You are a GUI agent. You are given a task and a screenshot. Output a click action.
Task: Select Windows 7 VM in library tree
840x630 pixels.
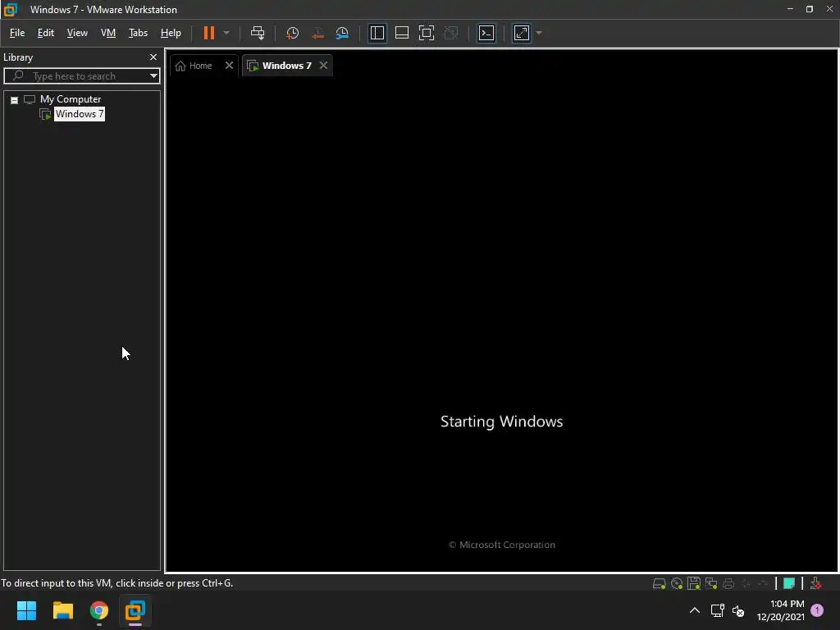[x=80, y=114]
